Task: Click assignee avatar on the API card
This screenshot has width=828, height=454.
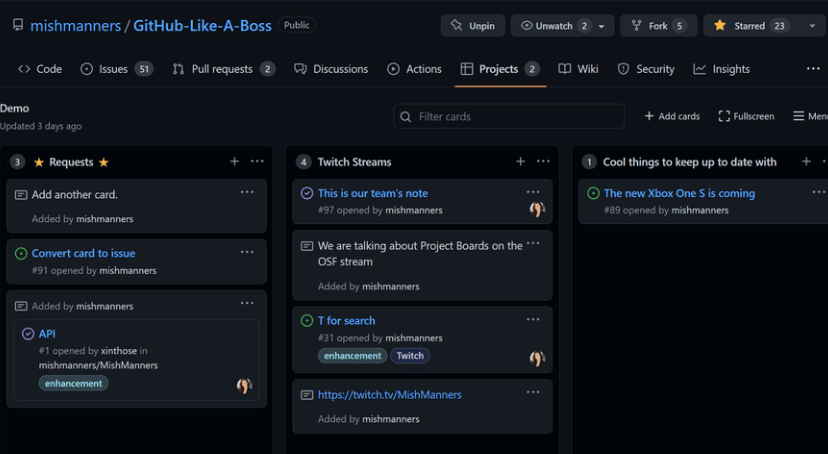Action: point(244,386)
